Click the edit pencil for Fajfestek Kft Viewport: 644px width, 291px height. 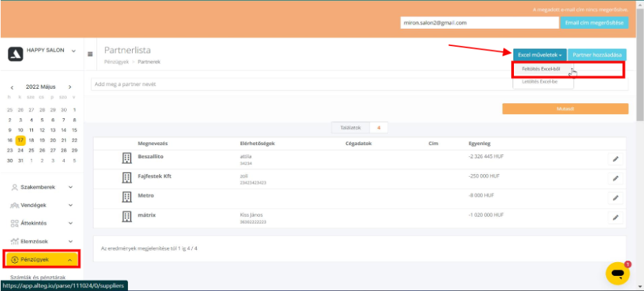pos(615,178)
